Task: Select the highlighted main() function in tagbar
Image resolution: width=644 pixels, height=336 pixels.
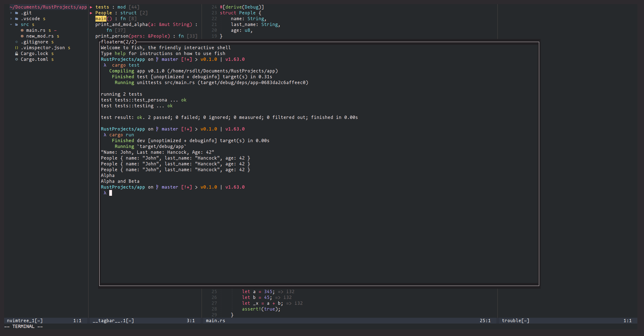Action: pos(101,19)
